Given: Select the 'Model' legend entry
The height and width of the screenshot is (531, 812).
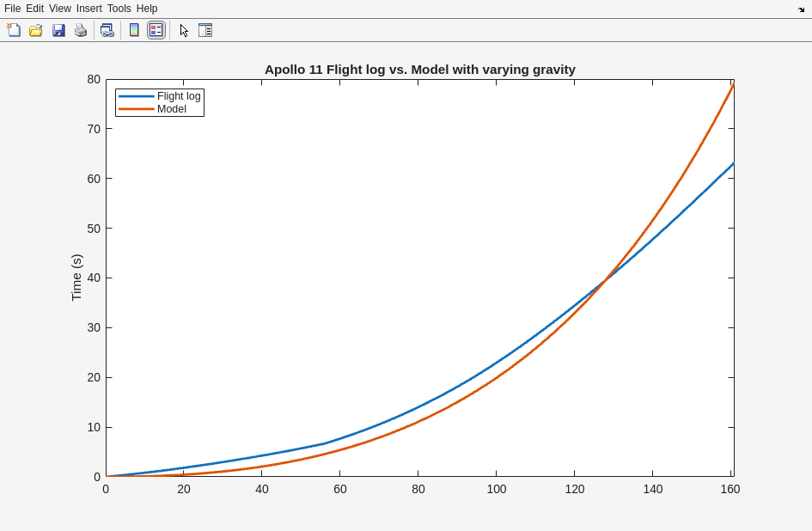Looking at the screenshot, I should point(172,109).
